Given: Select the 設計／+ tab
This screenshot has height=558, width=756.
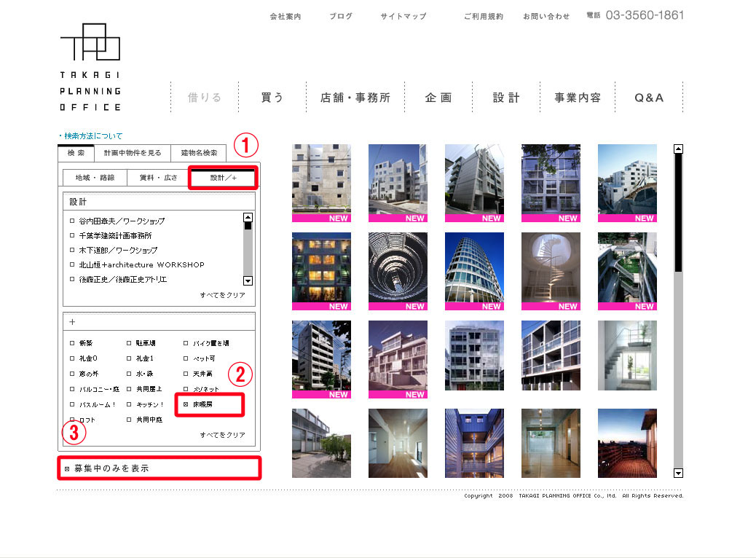Looking at the screenshot, I should pyautogui.click(x=224, y=178).
